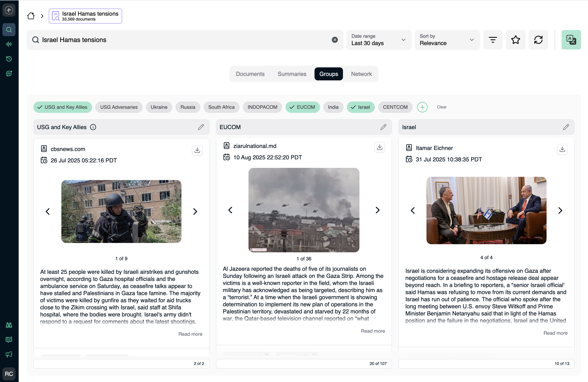Edit the EUCOM group name
The image size is (588, 382).
pyautogui.click(x=383, y=127)
